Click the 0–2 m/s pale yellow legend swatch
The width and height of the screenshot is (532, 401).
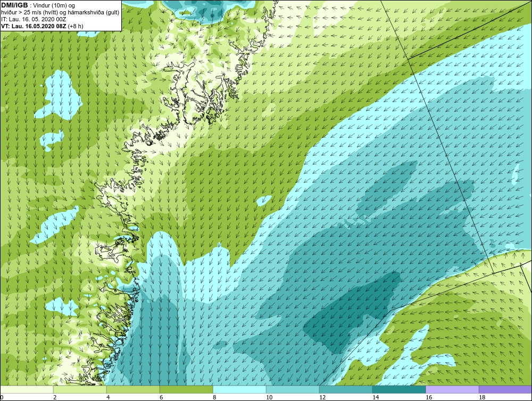click(x=27, y=389)
